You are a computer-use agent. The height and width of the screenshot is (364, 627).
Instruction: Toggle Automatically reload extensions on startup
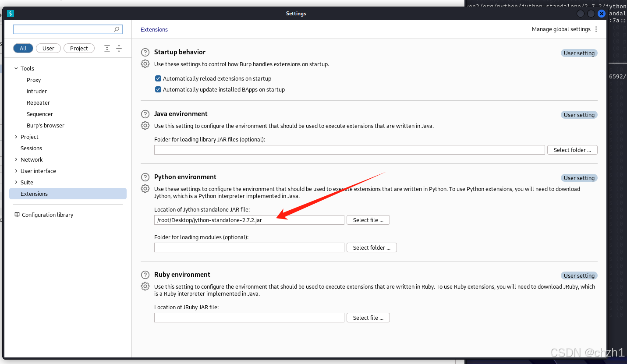pyautogui.click(x=158, y=78)
